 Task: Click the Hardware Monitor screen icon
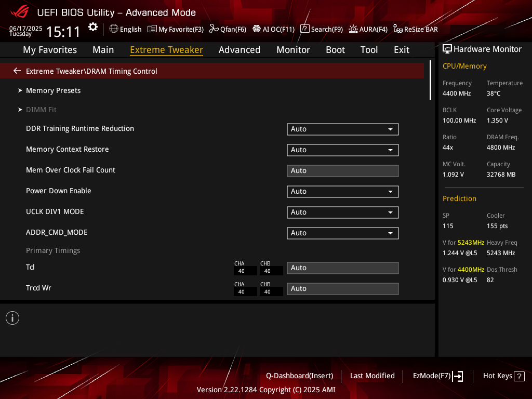pos(447,49)
